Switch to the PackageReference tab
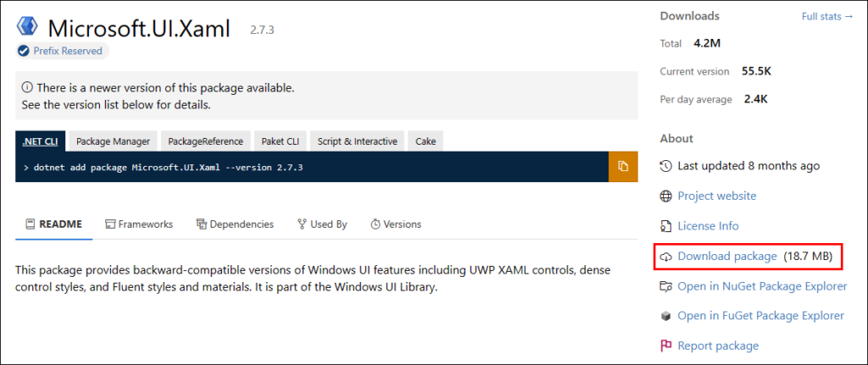Image resolution: width=868 pixels, height=365 pixels. [x=205, y=141]
